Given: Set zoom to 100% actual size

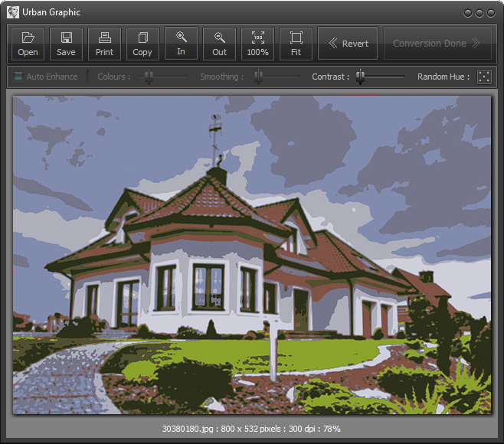Looking at the screenshot, I should [x=257, y=44].
